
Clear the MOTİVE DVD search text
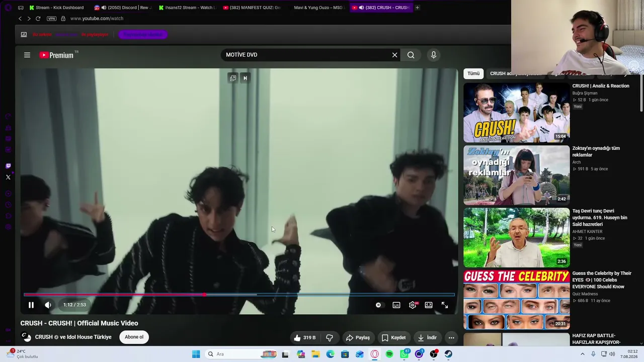tap(394, 55)
